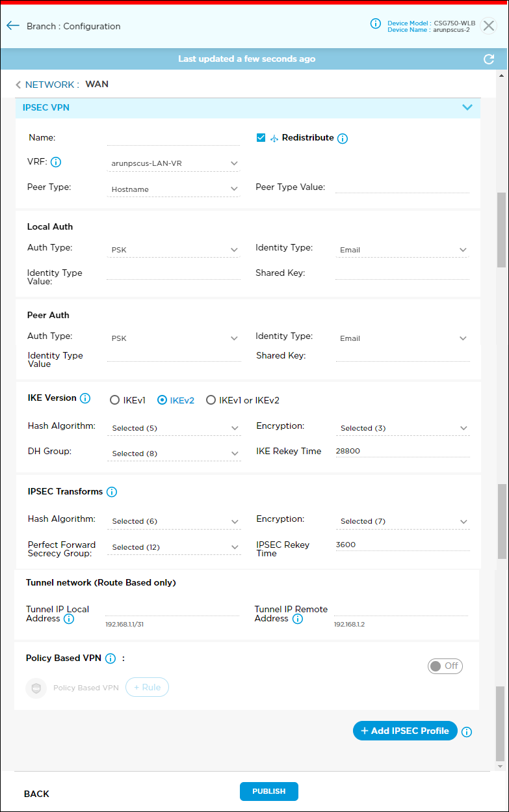Click the refresh icon in update bar
The image size is (509, 812).
click(489, 59)
